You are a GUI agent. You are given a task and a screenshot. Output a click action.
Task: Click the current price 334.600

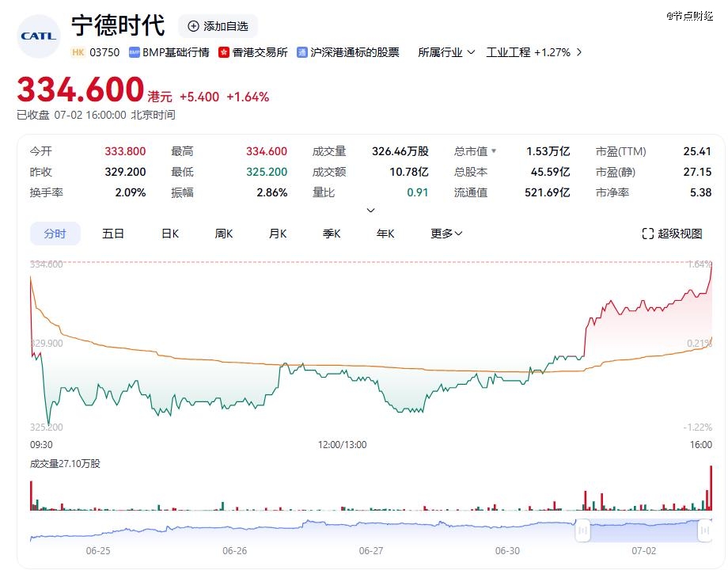coord(81,89)
